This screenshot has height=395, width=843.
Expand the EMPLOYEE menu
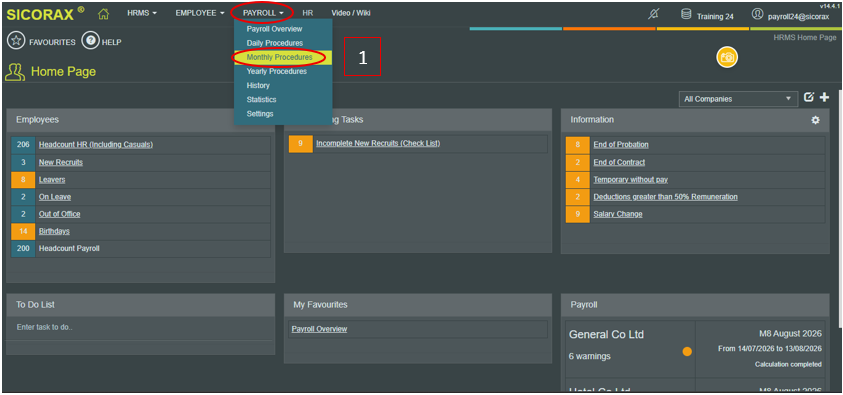(x=200, y=13)
